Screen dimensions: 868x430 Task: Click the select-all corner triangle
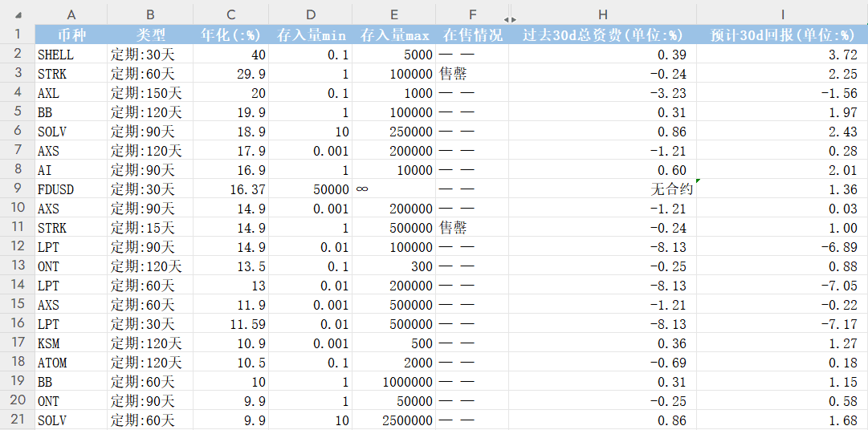[18, 15]
